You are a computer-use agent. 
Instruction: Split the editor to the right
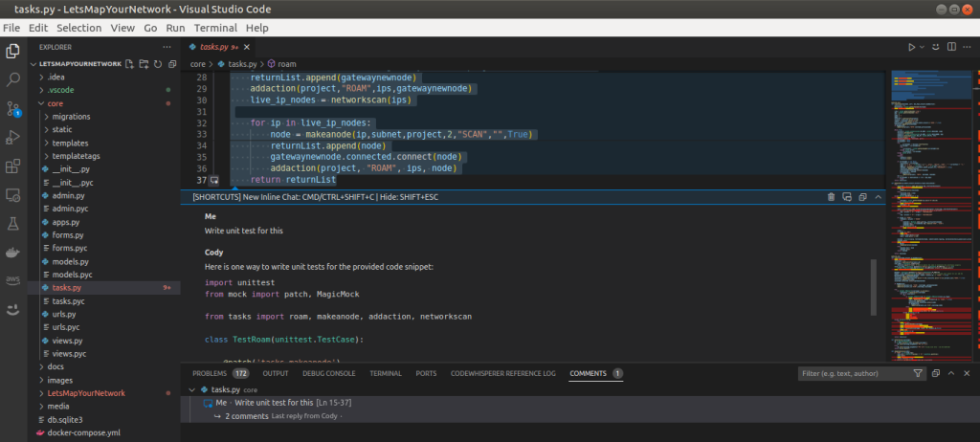(951, 47)
